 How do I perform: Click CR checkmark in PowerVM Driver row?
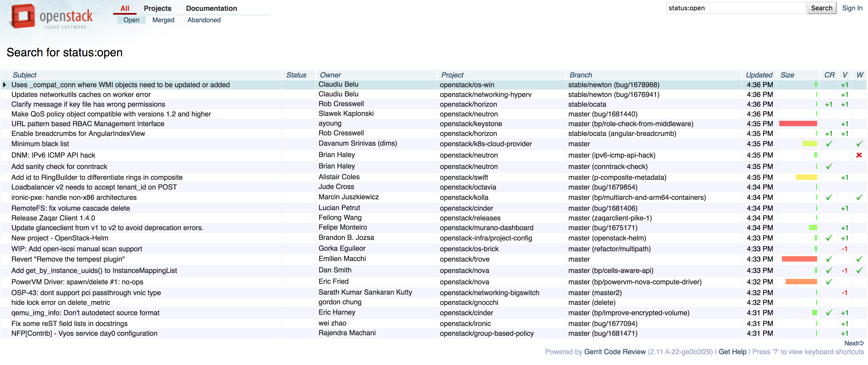[x=829, y=282]
